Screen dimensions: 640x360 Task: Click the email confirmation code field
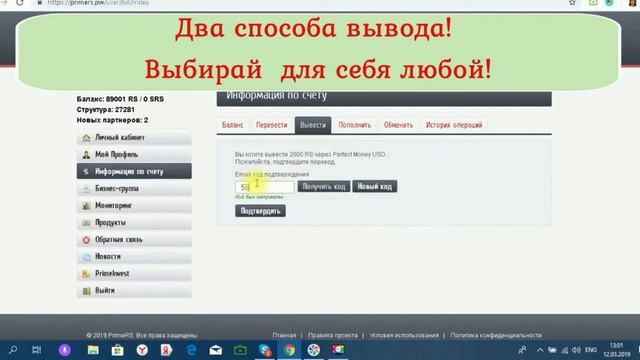(x=264, y=187)
